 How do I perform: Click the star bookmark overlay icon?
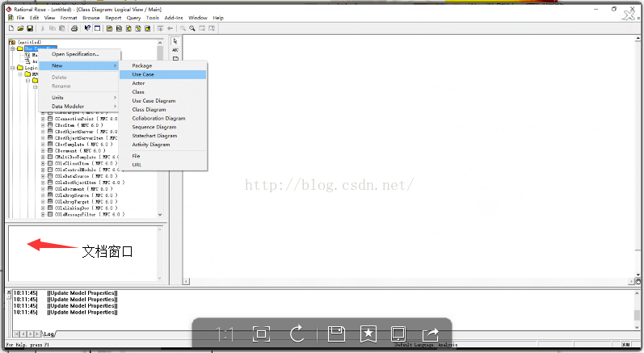point(368,334)
